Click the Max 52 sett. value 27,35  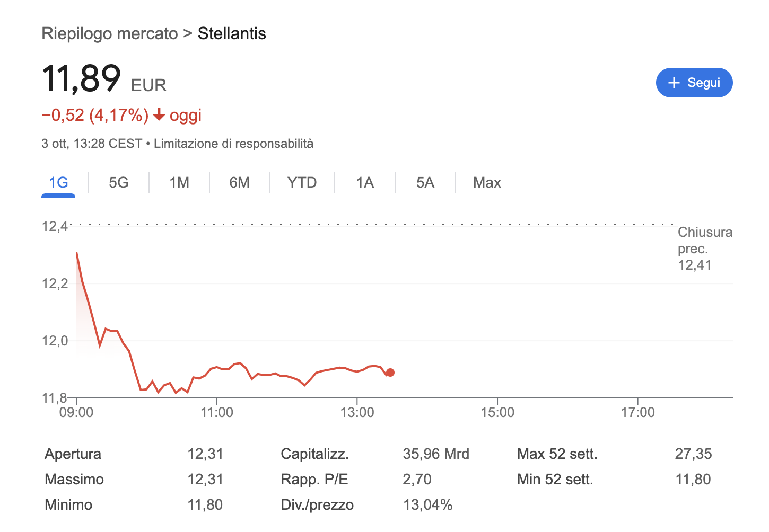point(693,454)
